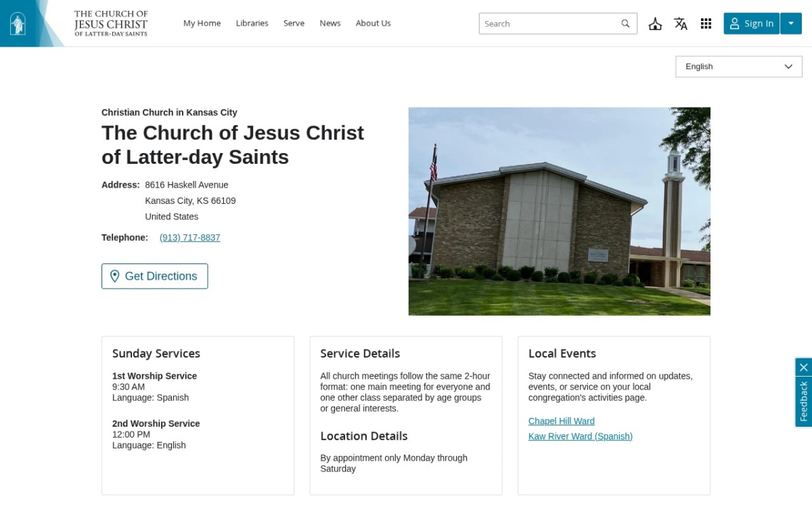Viewport: 812px width, 508px height.
Task: Open the Libraries menu
Action: click(252, 23)
